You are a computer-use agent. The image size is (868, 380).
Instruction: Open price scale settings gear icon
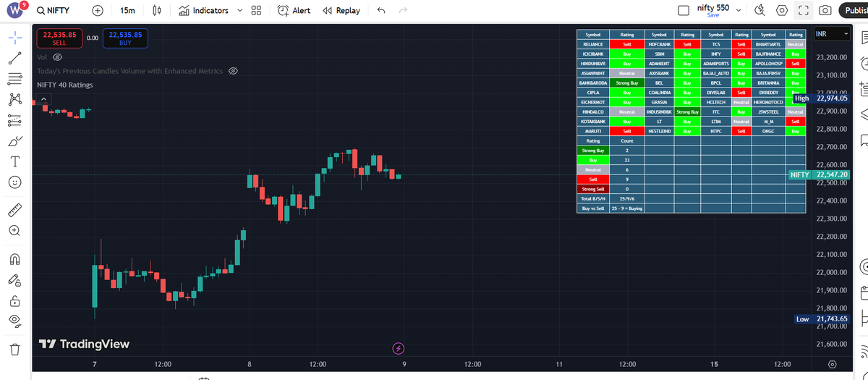point(832,364)
